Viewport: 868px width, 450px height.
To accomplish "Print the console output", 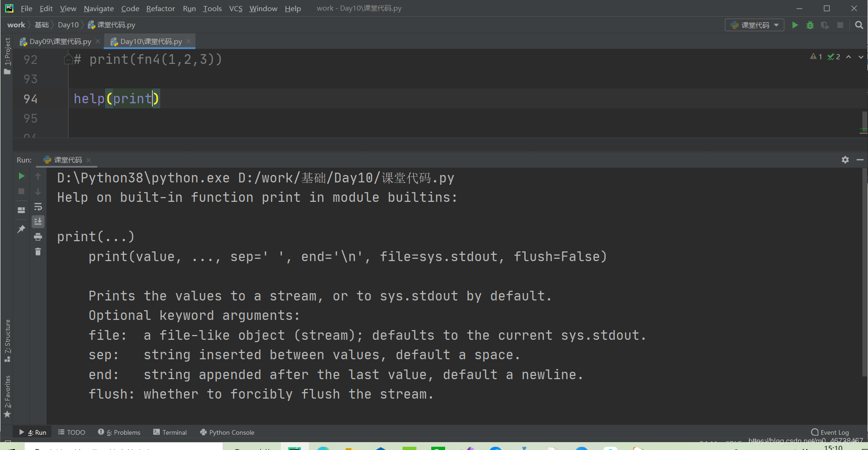I will 38,237.
